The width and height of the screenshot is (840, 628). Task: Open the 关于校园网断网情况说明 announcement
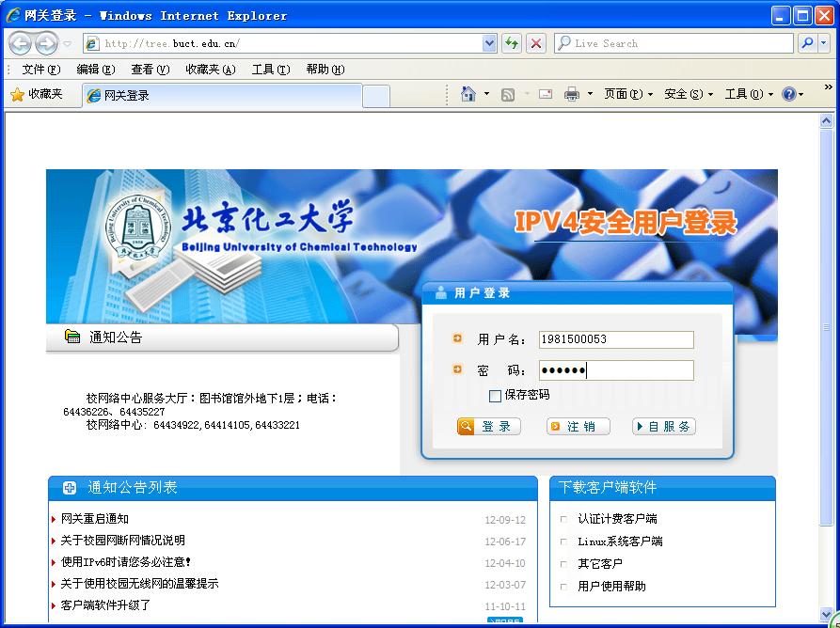tap(122, 541)
